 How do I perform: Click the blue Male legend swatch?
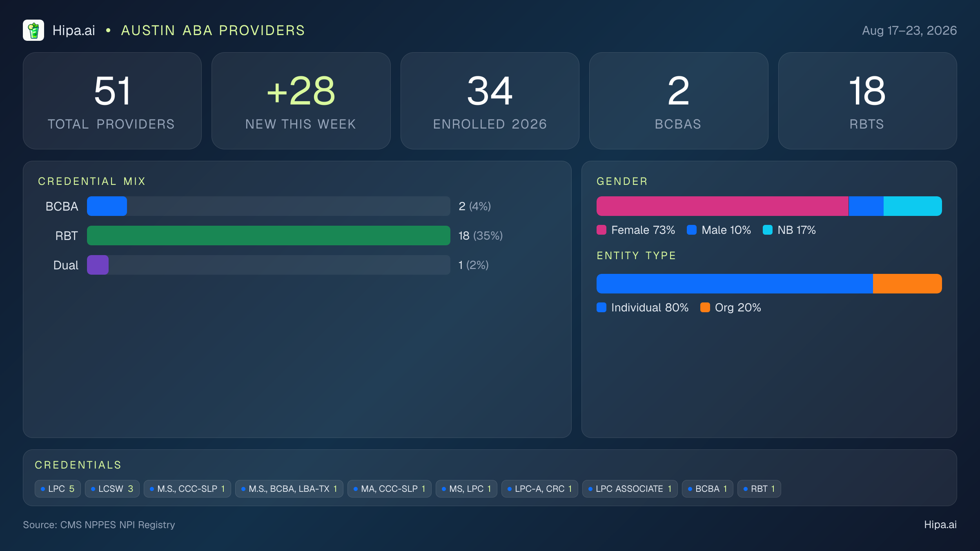pyautogui.click(x=692, y=230)
